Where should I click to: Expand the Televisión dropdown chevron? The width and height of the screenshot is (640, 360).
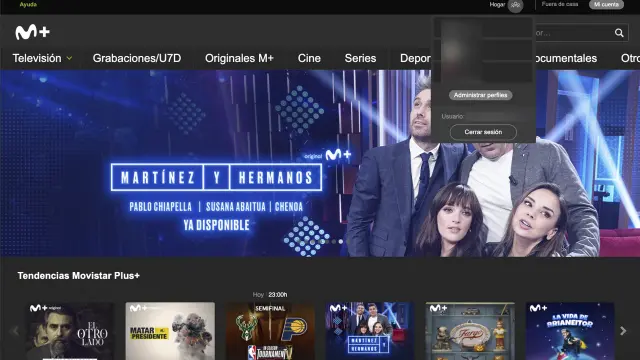point(69,58)
